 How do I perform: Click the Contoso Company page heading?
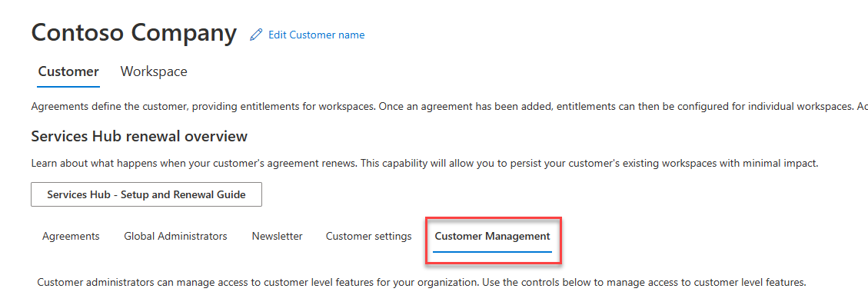[x=135, y=33]
